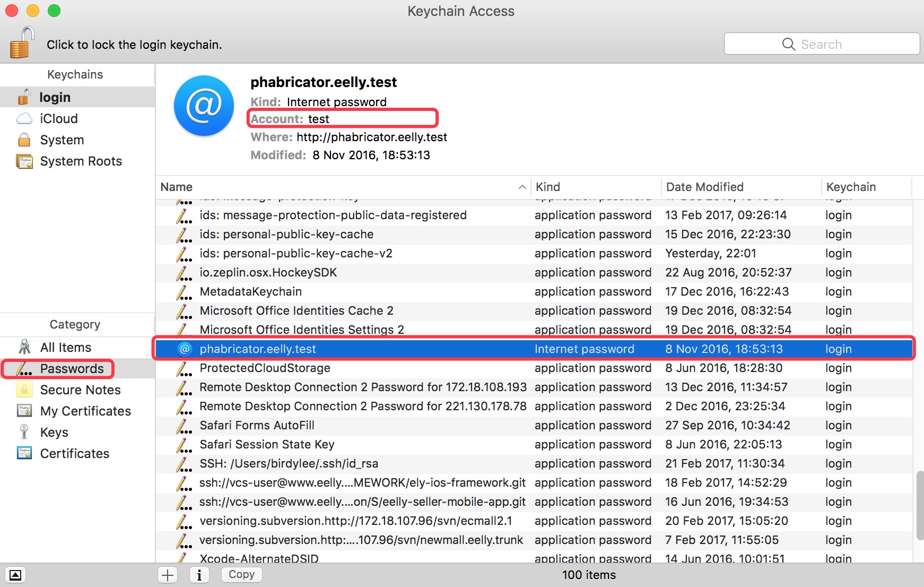Click the Internet password kind cell in list
The width and height of the screenshot is (924, 587).
tap(585, 349)
